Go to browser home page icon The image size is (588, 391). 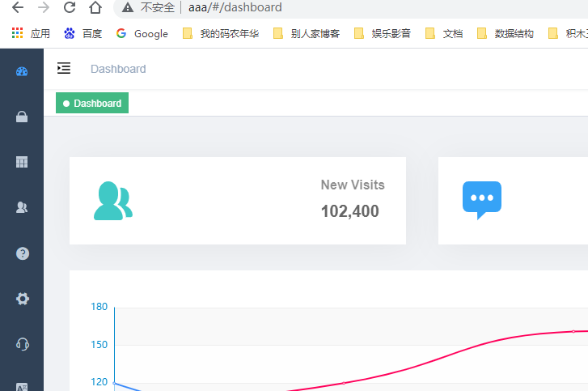[x=95, y=7]
